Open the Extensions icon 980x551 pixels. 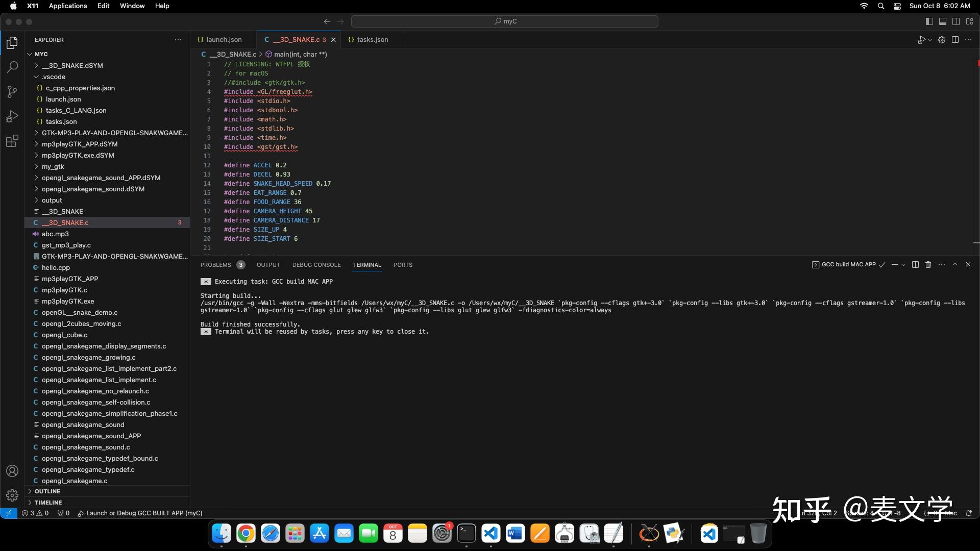pyautogui.click(x=12, y=141)
